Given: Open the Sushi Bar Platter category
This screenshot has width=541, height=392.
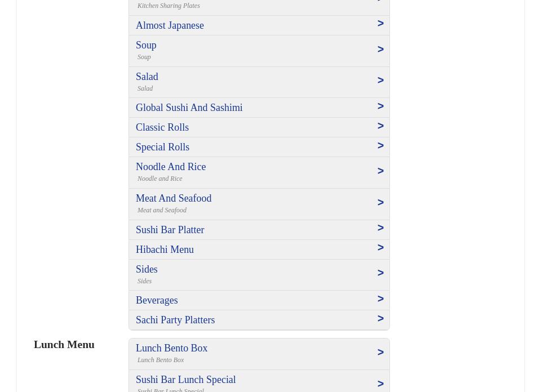Looking at the screenshot, I should click(170, 230).
